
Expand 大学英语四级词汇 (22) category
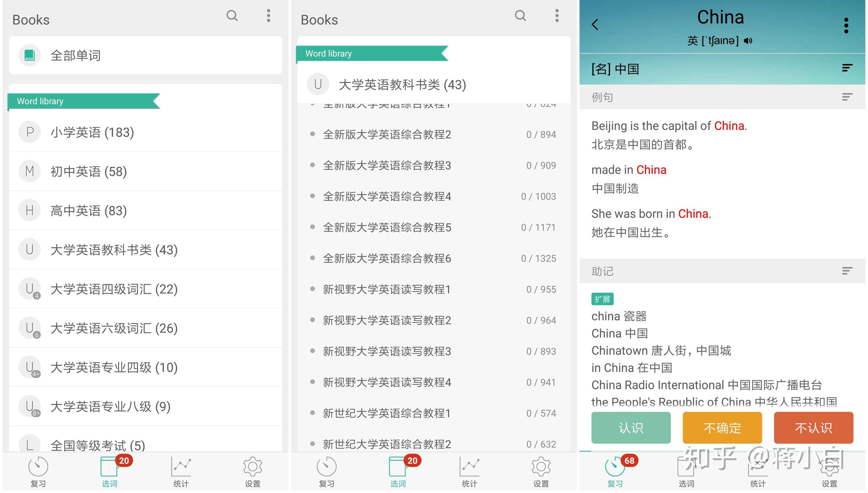114,289
